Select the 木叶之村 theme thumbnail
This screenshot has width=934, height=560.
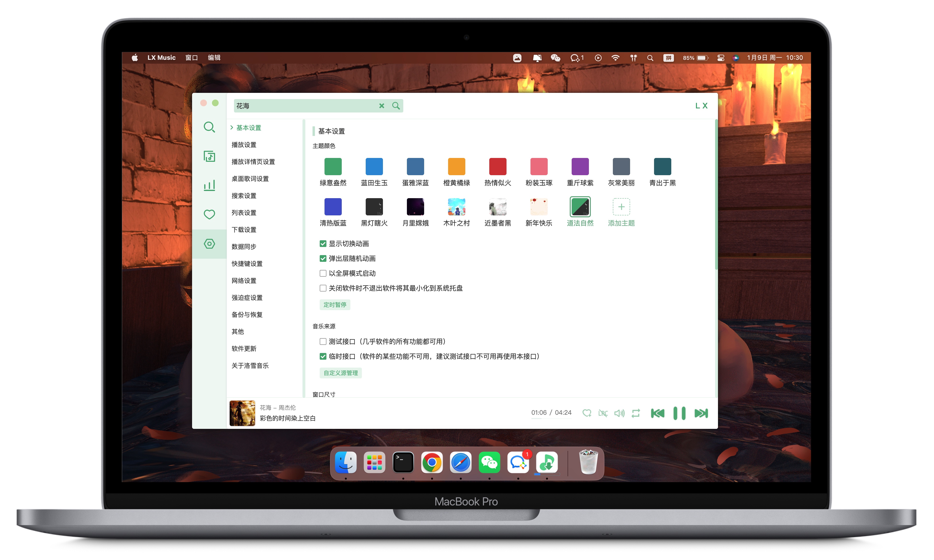pyautogui.click(x=456, y=207)
